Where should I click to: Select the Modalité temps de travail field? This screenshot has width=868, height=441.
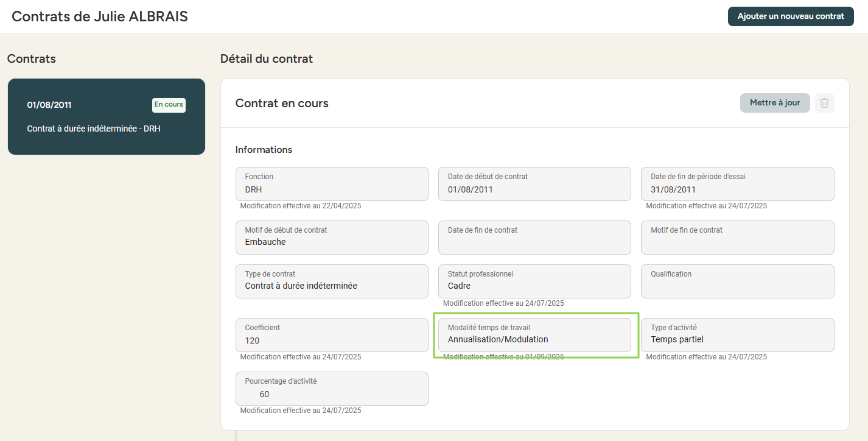point(534,334)
